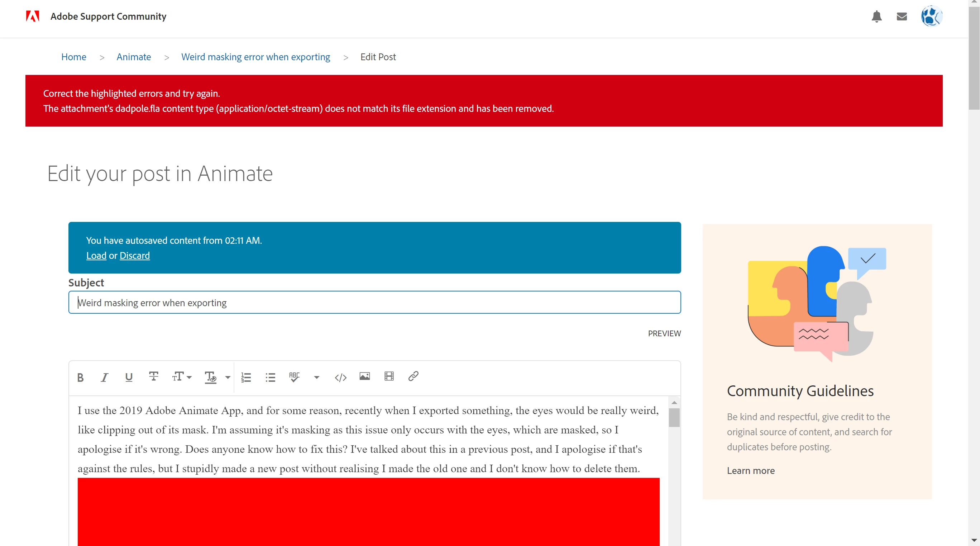980x546 pixels.
Task: Click the 'Correct the highlighted errors' message
Action: pyautogui.click(x=131, y=93)
